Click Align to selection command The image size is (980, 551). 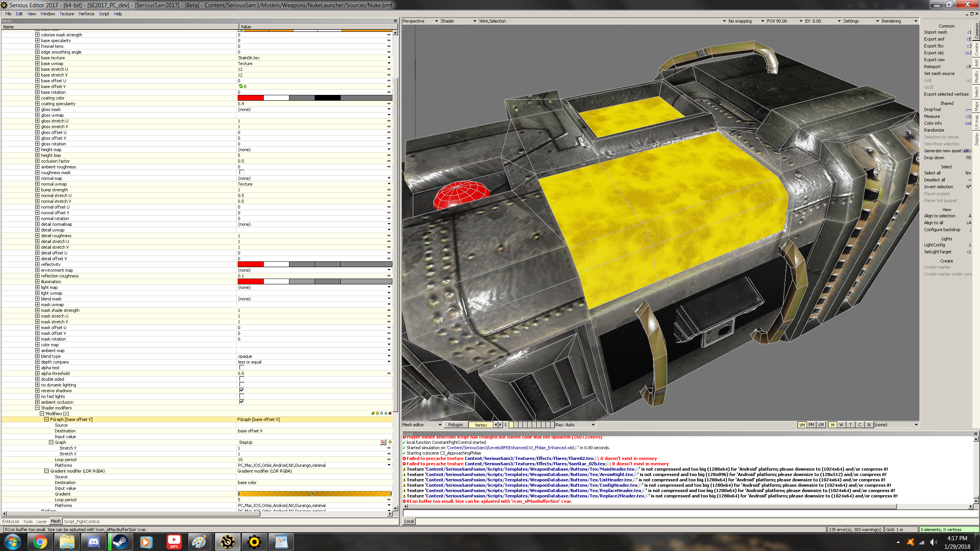(x=939, y=216)
